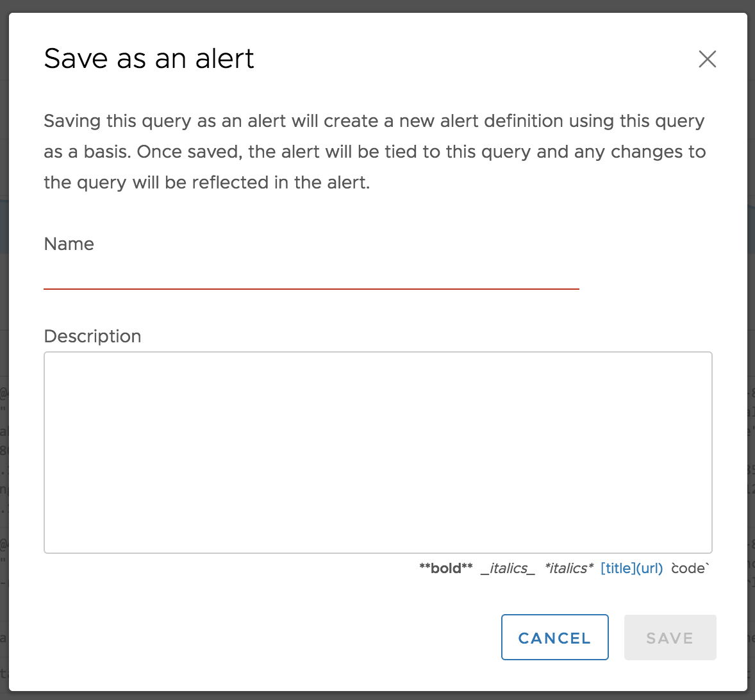The height and width of the screenshot is (700, 755).
Task: Click the `code` markdown hint
Action: (690, 569)
